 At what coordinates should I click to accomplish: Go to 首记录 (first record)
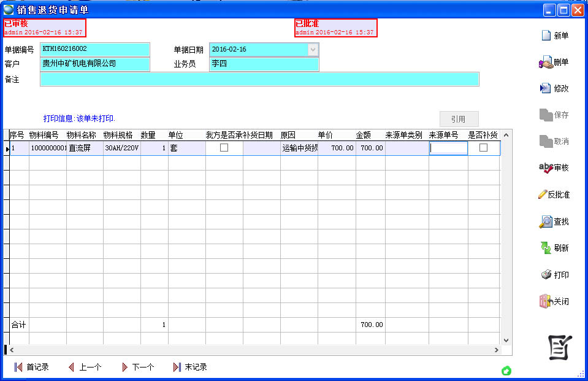18,367
